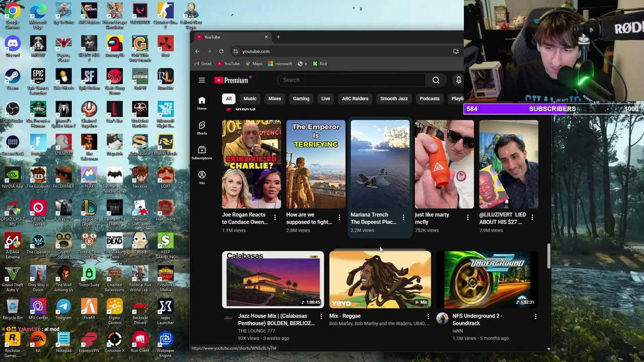
Task: Open a new browser tab
Action: pos(278,37)
